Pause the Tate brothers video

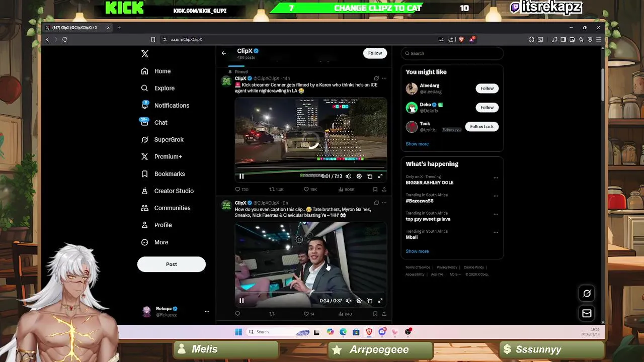pos(242,301)
